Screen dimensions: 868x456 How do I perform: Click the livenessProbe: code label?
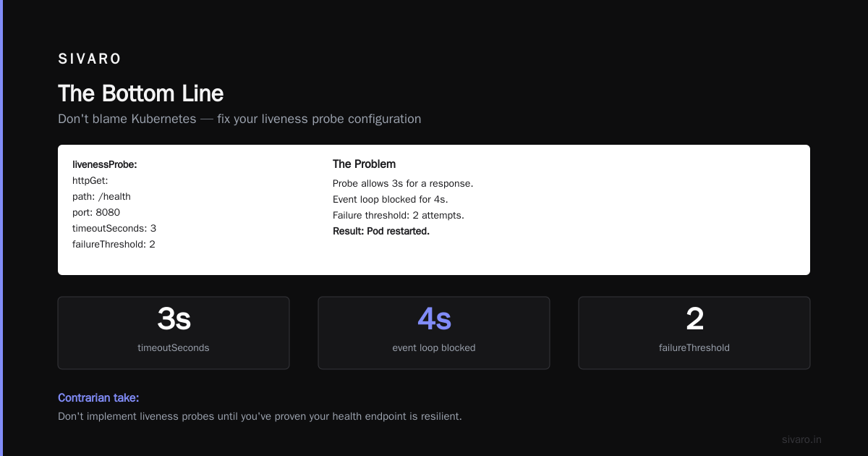tap(105, 165)
